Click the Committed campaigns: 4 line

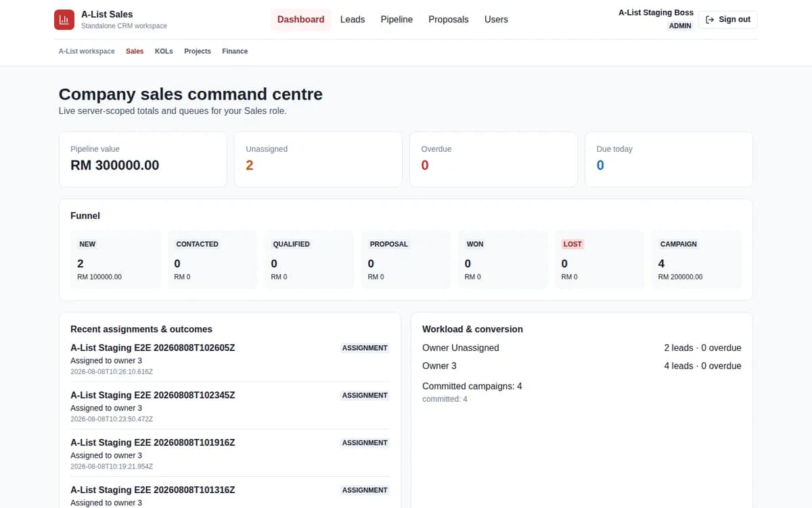click(472, 386)
